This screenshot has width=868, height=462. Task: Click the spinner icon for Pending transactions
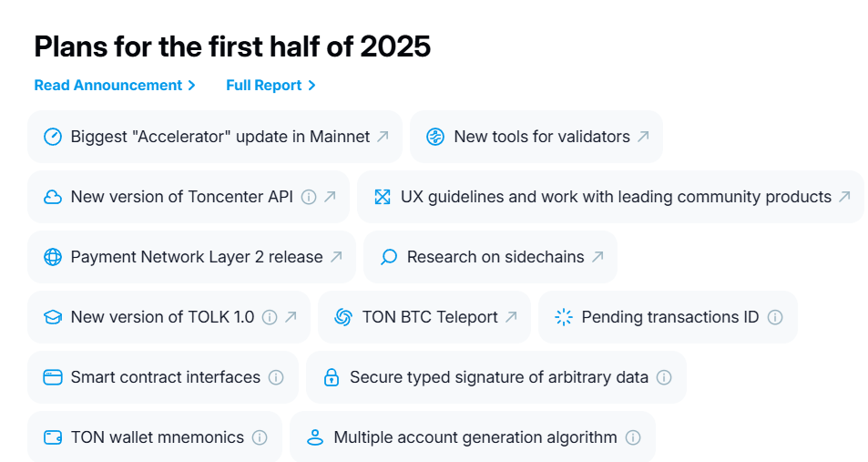point(564,317)
